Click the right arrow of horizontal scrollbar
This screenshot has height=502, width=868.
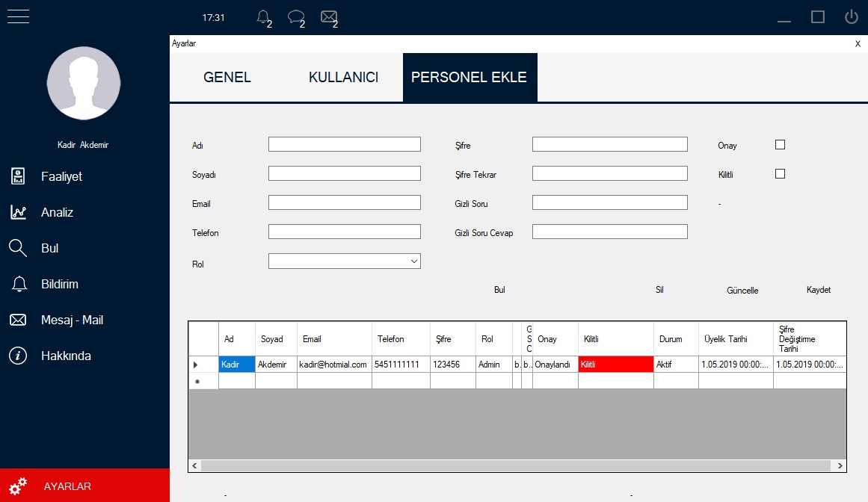click(x=840, y=465)
